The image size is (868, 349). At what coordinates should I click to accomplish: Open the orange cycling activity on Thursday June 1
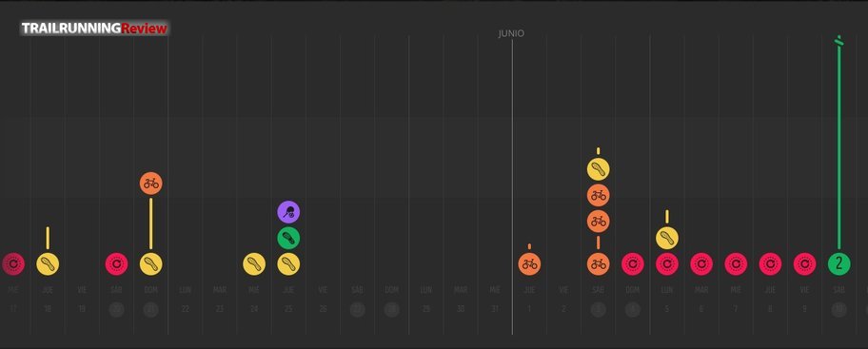click(x=529, y=263)
